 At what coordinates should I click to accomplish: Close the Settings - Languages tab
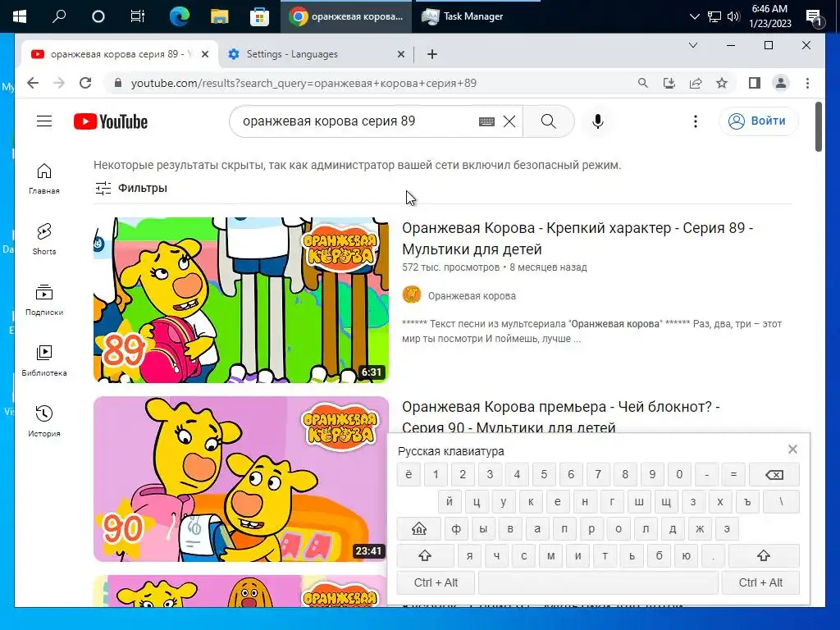coord(400,54)
